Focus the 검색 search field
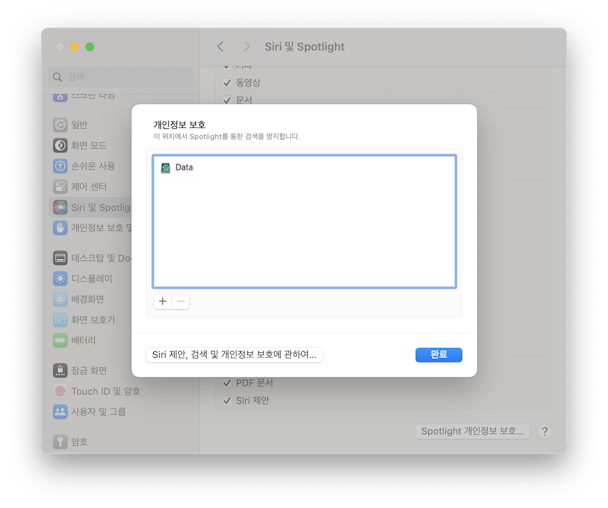 120,77
